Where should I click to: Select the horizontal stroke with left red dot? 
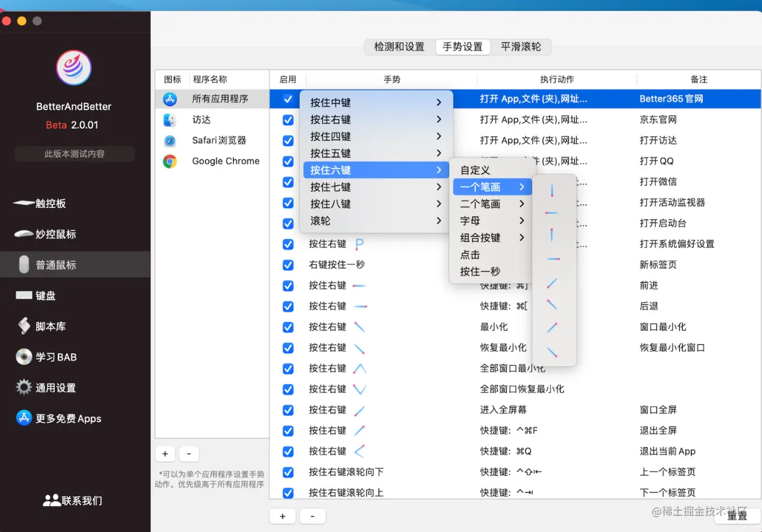pos(553,212)
